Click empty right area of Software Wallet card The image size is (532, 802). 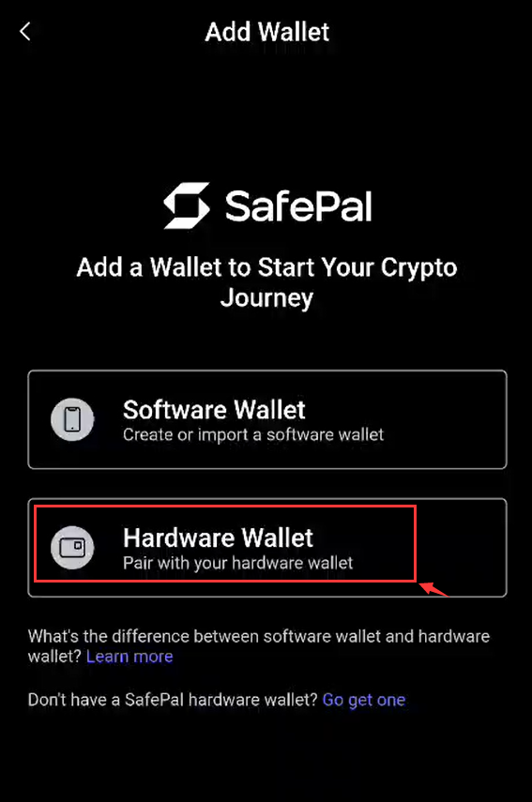click(x=445, y=419)
